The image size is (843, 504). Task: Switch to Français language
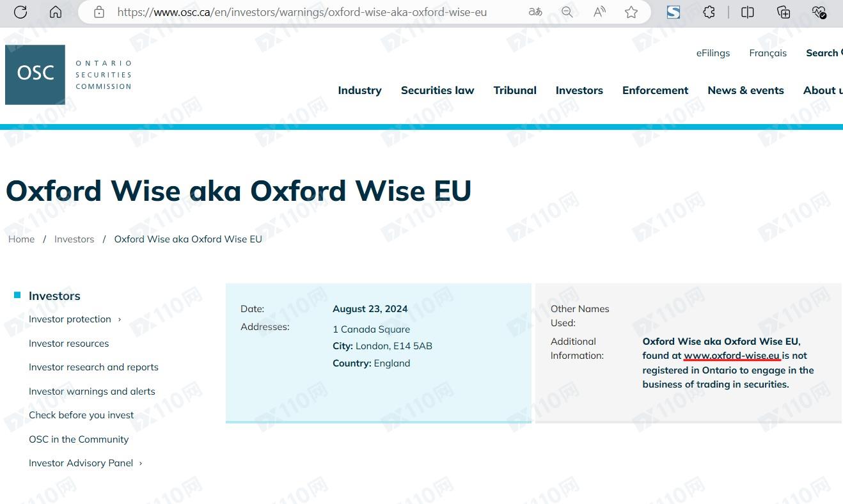[768, 53]
